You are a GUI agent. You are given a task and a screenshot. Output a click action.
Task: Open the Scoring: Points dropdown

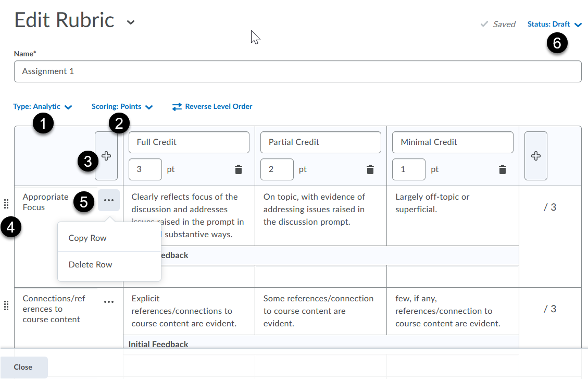click(122, 107)
